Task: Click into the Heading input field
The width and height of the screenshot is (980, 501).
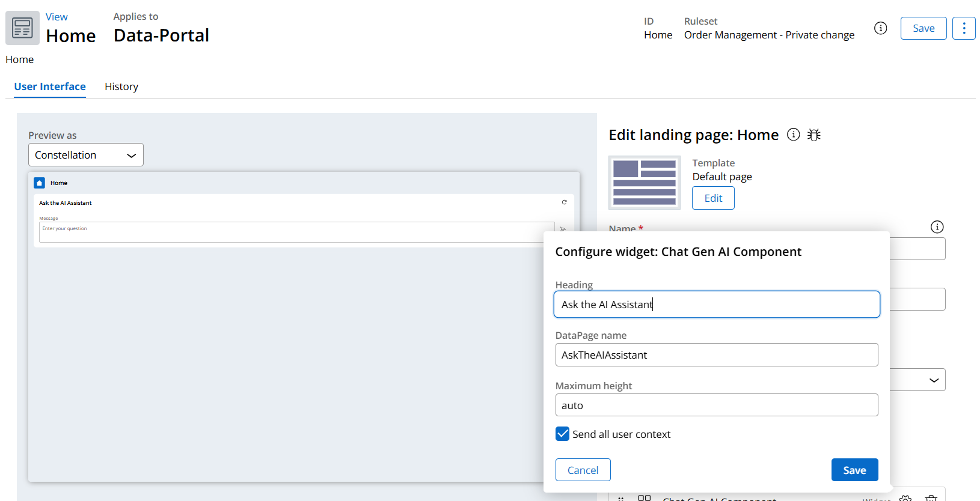Action: (x=717, y=305)
